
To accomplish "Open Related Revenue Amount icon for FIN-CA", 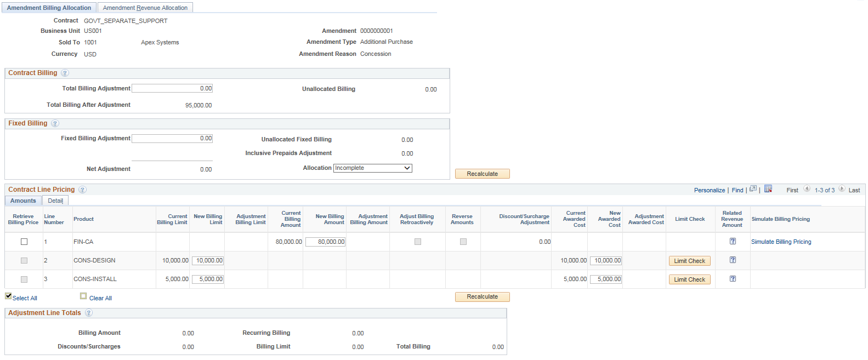I will (733, 241).
